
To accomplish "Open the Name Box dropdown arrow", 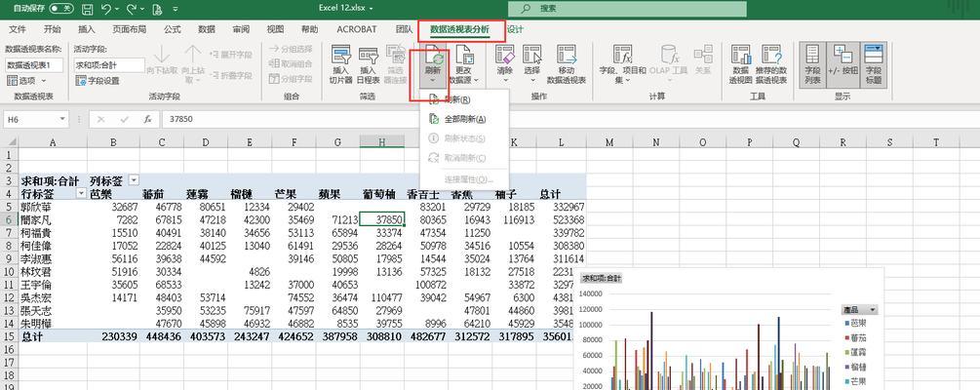I will tap(62, 119).
